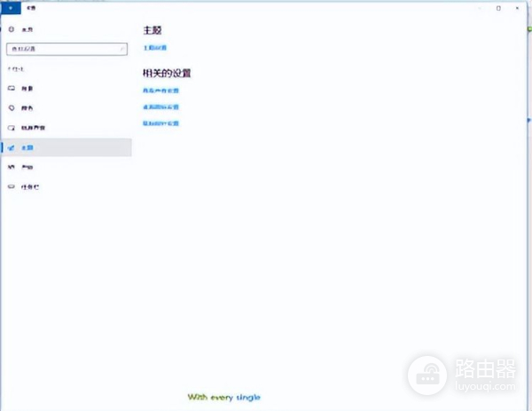Click the 查找设置 search field
The height and width of the screenshot is (411, 532).
(66, 49)
